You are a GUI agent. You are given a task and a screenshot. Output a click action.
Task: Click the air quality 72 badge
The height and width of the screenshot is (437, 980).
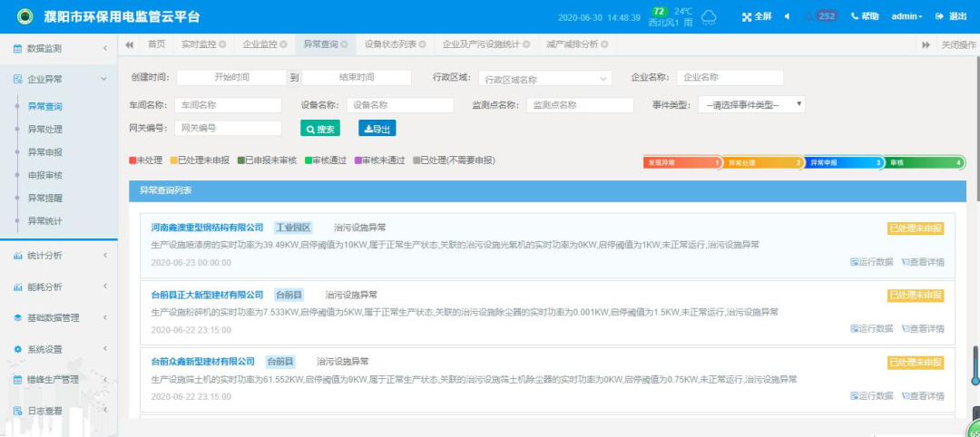(659, 11)
